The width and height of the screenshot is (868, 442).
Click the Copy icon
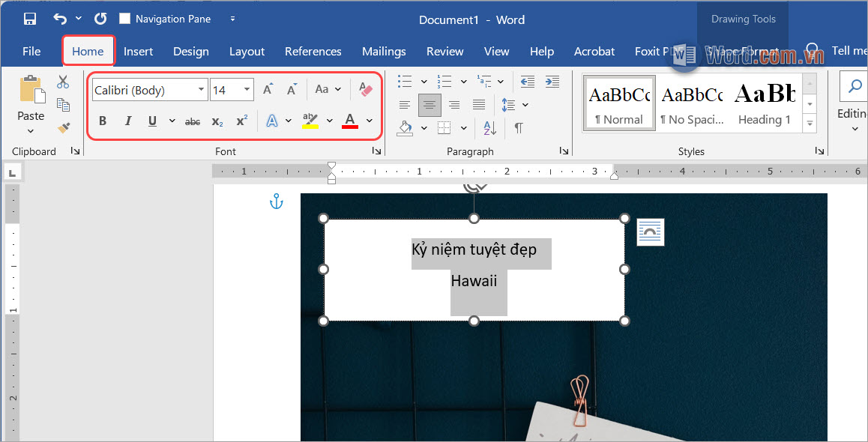pos(63,105)
